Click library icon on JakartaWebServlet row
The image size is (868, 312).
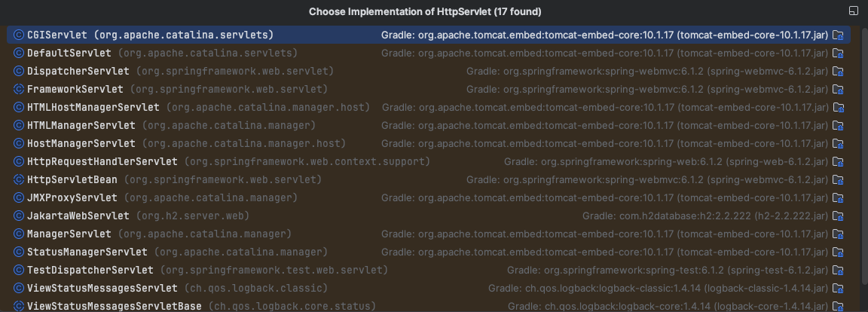[838, 216]
